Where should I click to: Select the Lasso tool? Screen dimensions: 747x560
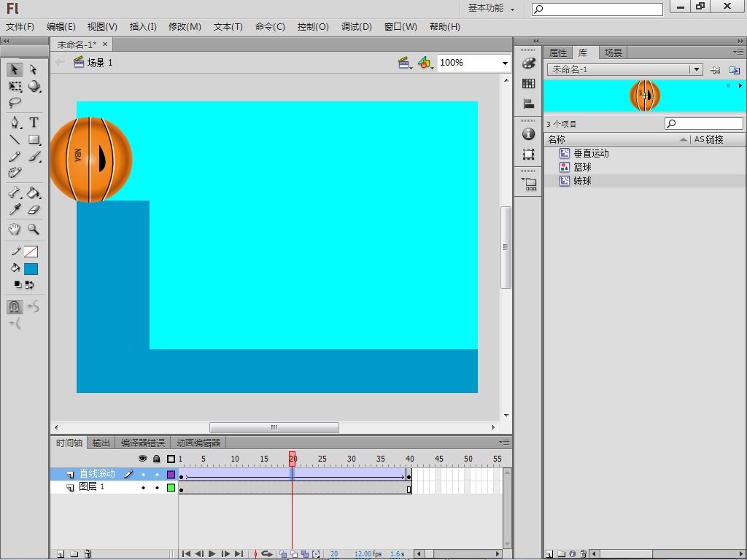pyautogui.click(x=15, y=103)
